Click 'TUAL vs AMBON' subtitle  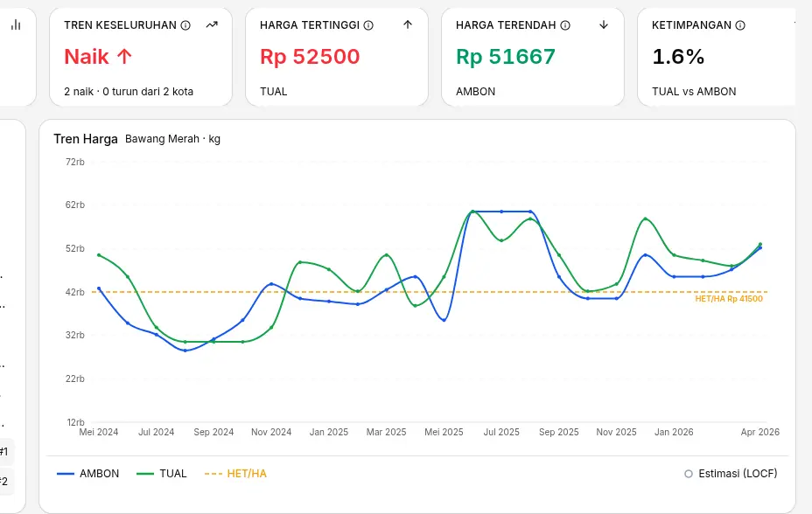(694, 92)
